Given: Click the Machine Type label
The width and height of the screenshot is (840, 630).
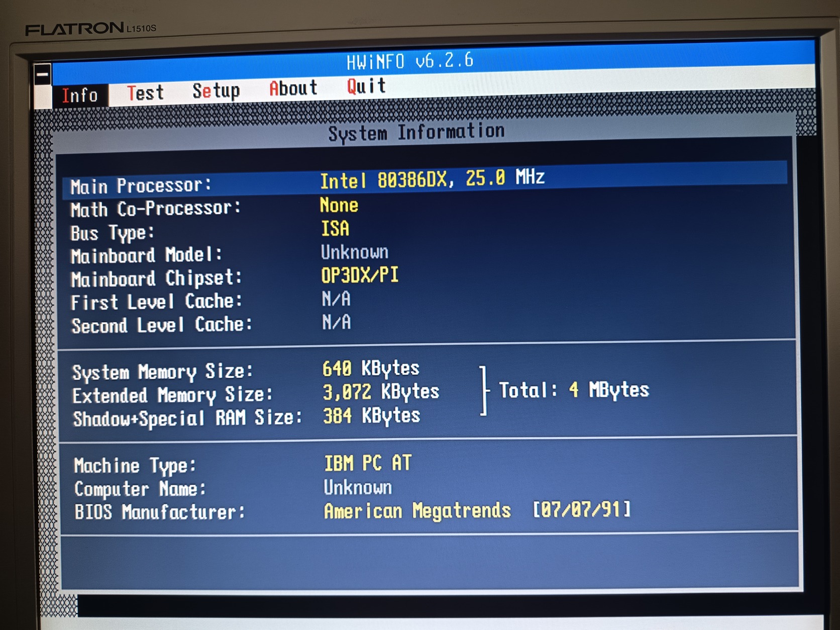Looking at the screenshot, I should coord(135,466).
